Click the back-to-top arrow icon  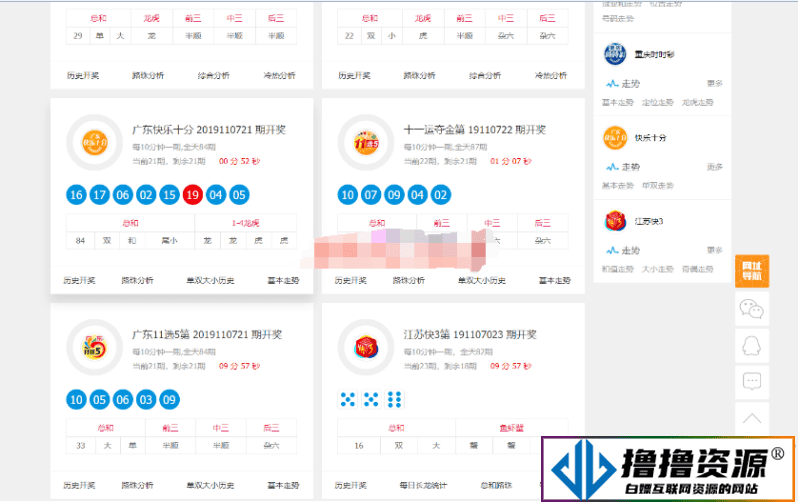point(752,418)
